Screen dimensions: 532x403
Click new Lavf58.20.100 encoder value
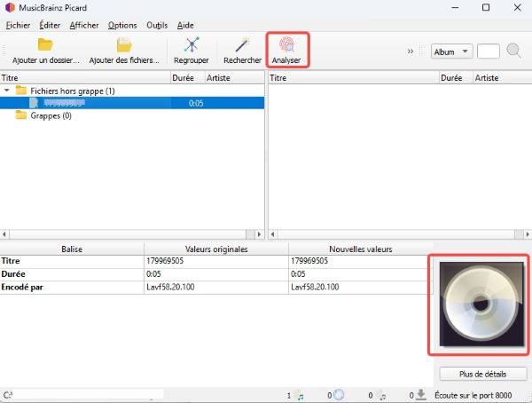pos(315,287)
